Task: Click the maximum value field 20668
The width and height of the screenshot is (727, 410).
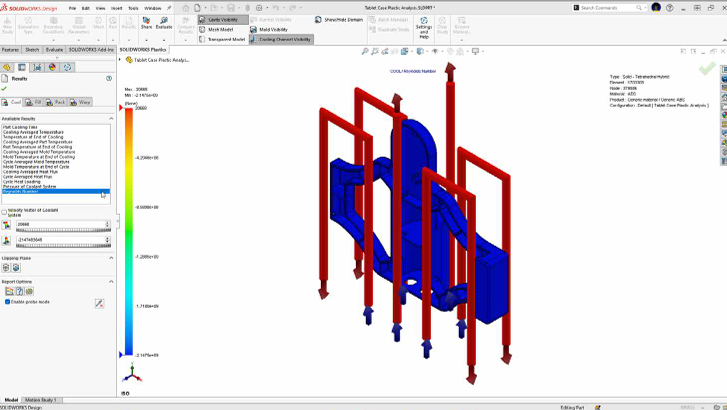Action: 60,224
